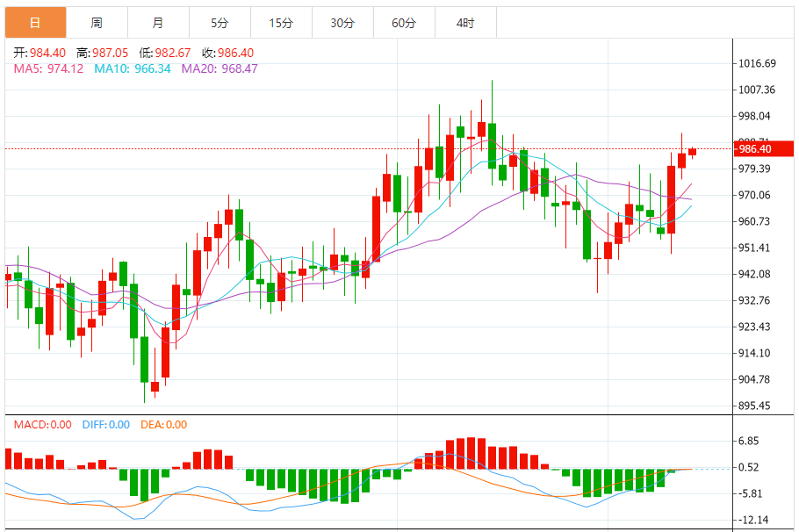Switch to the 周 (weekly) tab
Screen dimensions: 799x532
(x=97, y=23)
